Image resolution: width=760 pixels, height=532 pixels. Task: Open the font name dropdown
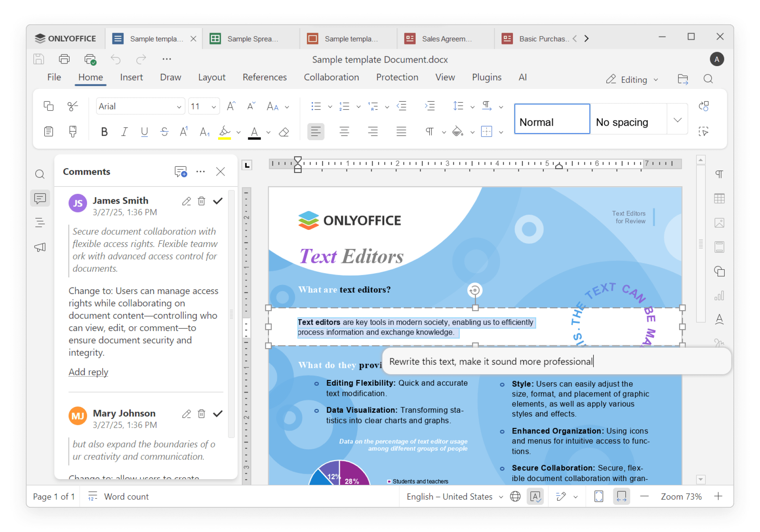[178, 106]
